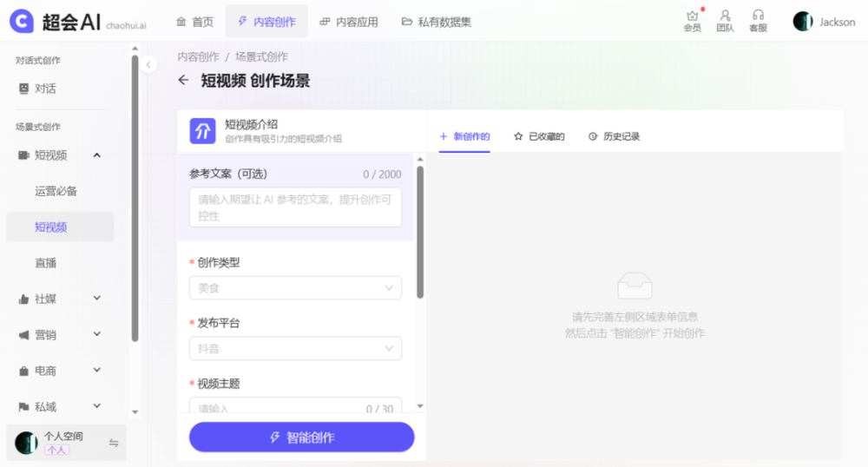
Task: Click the 视频主题 input field
Action: 295,407
